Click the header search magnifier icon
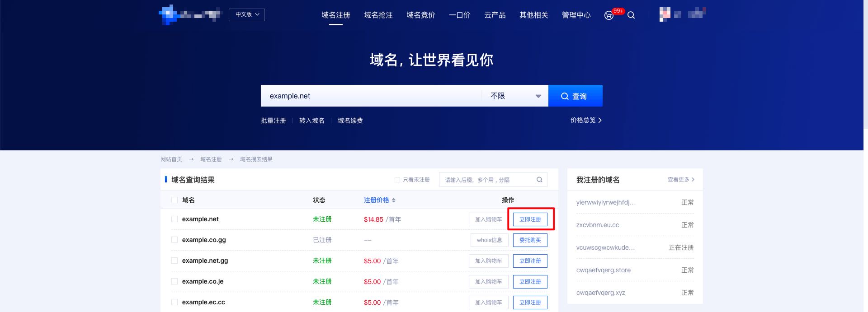This screenshot has height=312, width=868. click(631, 15)
